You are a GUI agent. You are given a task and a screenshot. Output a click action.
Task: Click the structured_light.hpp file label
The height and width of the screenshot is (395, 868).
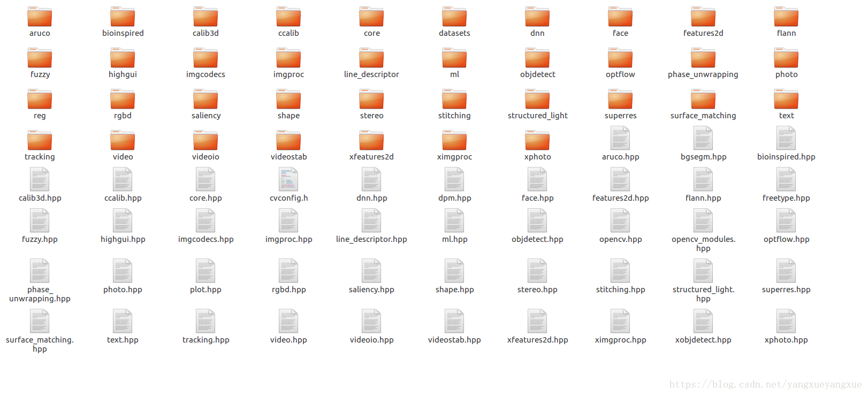pyautogui.click(x=703, y=294)
